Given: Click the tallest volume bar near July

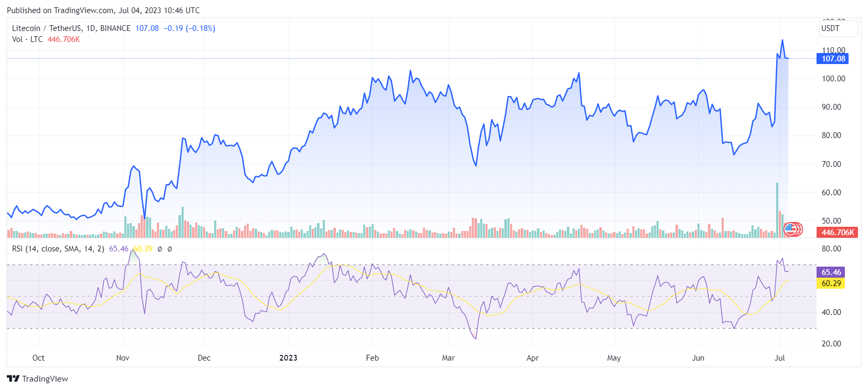Looking at the screenshot, I should tap(777, 210).
